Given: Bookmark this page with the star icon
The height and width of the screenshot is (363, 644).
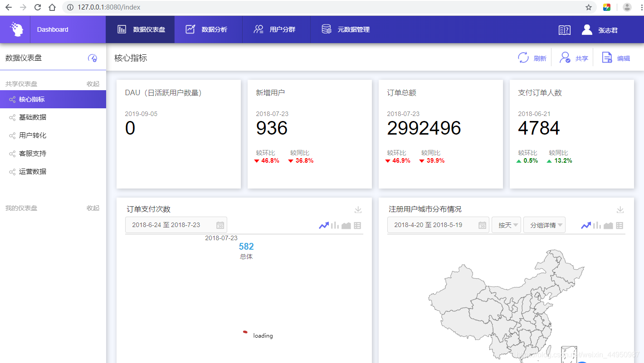Looking at the screenshot, I should 589,7.
